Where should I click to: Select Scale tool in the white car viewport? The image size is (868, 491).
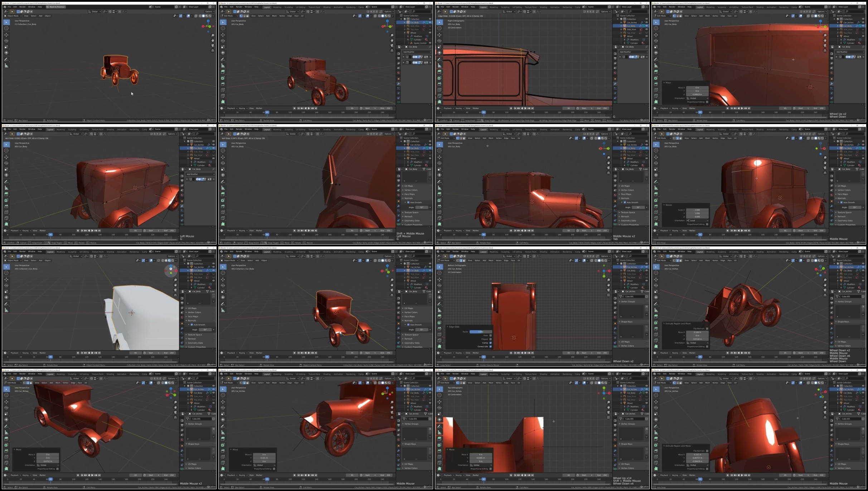(6, 291)
